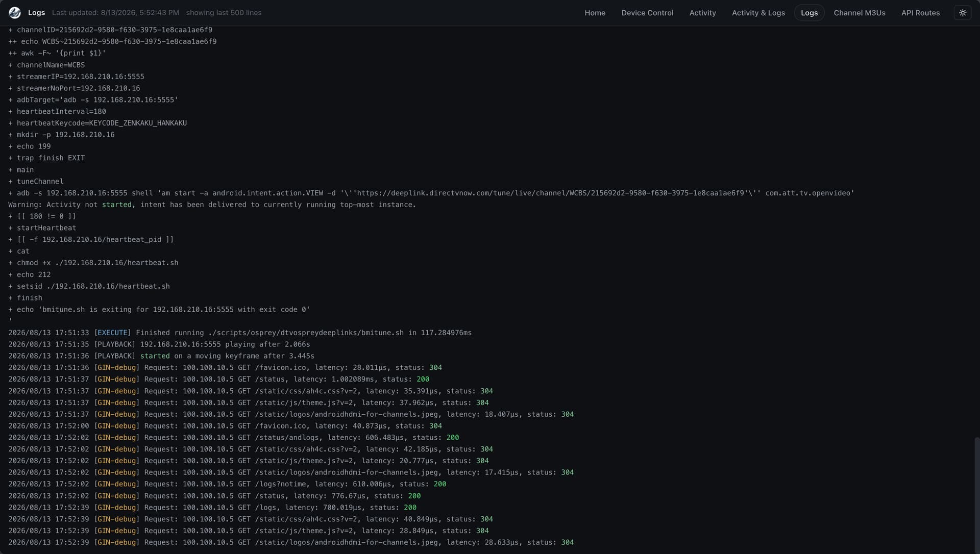Click the '+ channelName=WCBS' log line
The image size is (980, 554).
coord(46,65)
